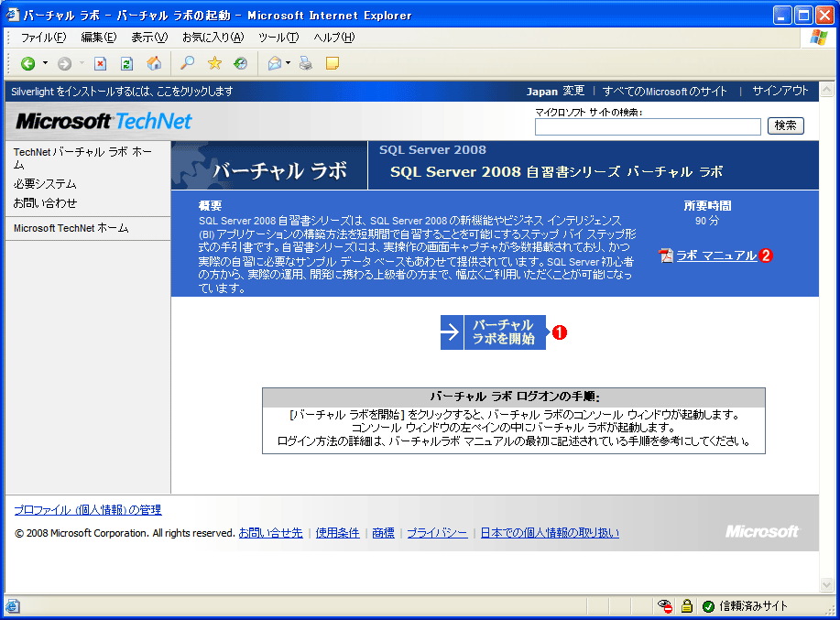Open TechNet バーチャル ラボ ホーム sidebar link
Screen dimensions: 840x620
coord(82,158)
